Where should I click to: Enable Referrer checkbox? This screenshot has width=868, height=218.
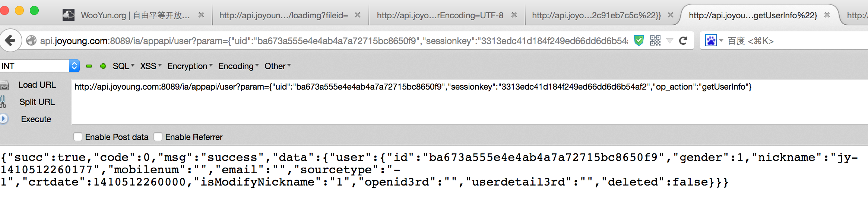click(x=158, y=137)
